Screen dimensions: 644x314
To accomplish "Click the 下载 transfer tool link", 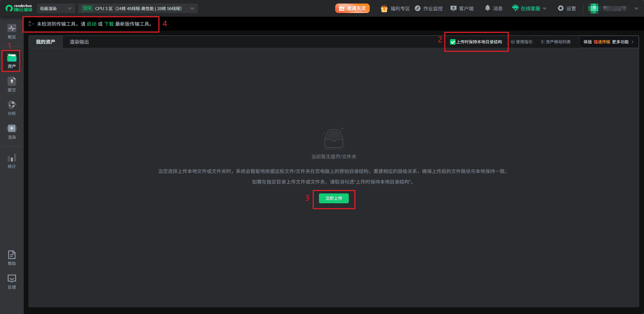I will [109, 24].
